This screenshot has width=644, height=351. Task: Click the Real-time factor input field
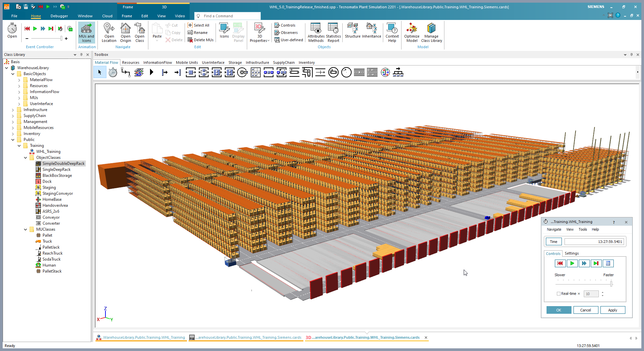tap(591, 294)
